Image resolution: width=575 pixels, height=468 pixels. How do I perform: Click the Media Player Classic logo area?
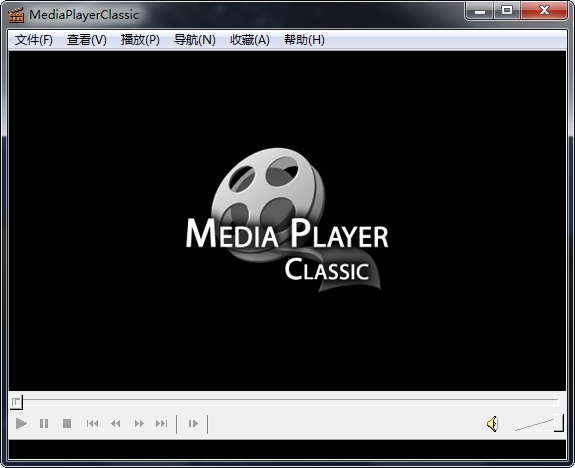click(x=287, y=220)
